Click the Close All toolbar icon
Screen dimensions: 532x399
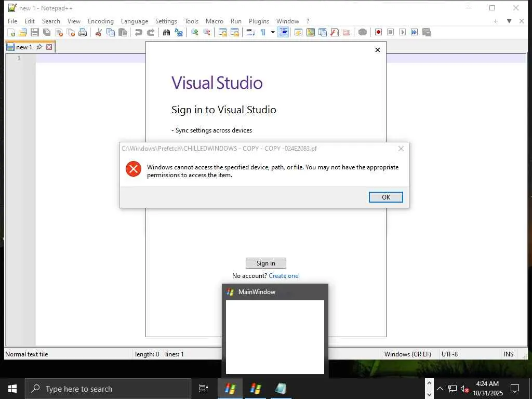coord(71,33)
